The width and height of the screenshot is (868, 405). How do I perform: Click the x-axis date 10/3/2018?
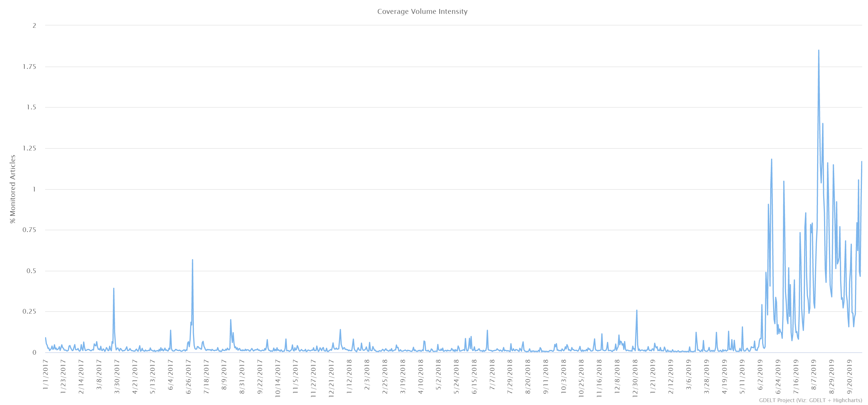(564, 376)
